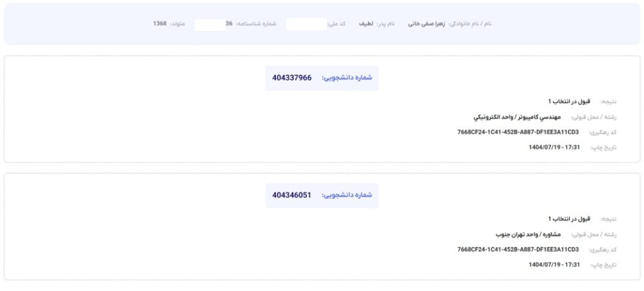Click the blank field beside کد ملی
The width and height of the screenshot is (644, 291).
coord(306,24)
